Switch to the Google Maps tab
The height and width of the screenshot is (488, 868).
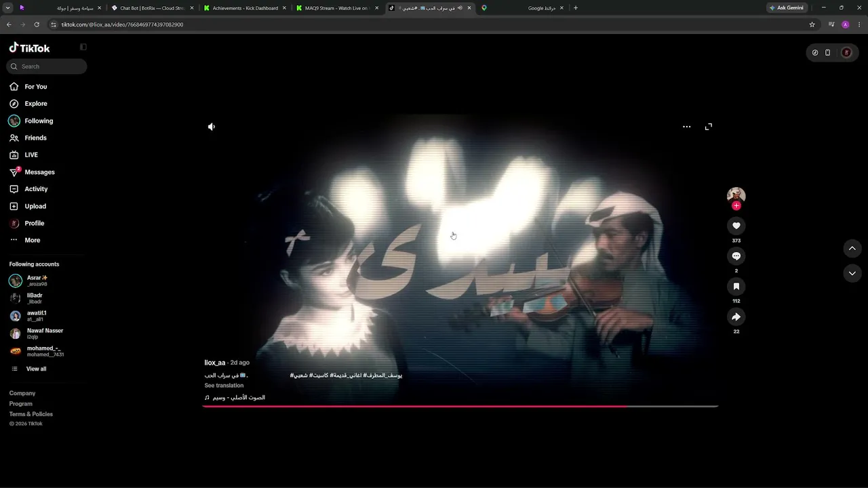[521, 8]
